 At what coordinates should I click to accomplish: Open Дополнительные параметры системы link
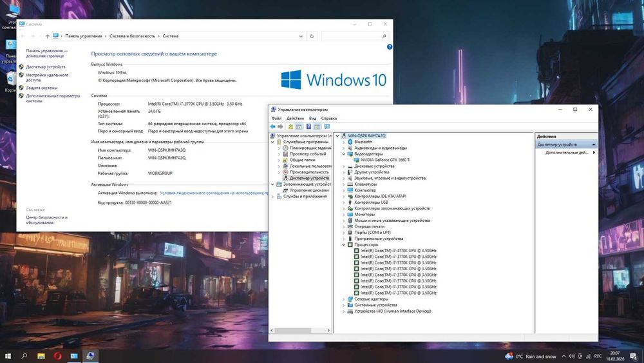pyautogui.click(x=53, y=98)
